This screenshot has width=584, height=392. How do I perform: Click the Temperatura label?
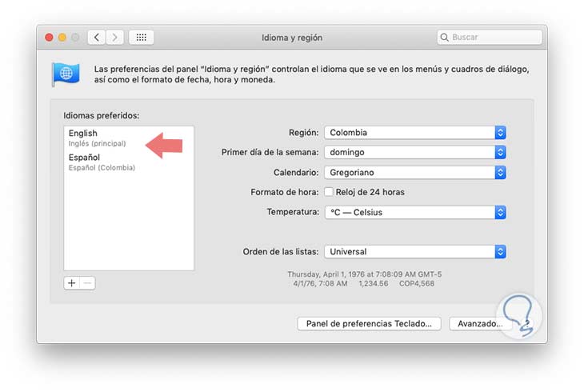click(x=293, y=212)
